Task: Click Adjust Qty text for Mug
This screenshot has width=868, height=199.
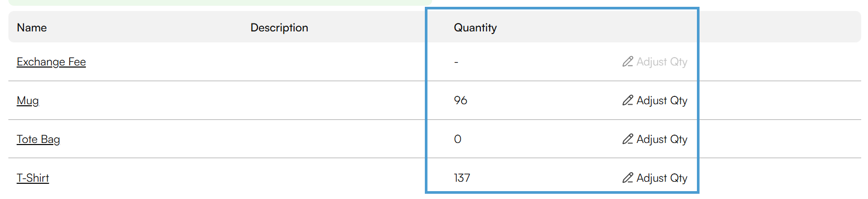Action: pos(662,101)
